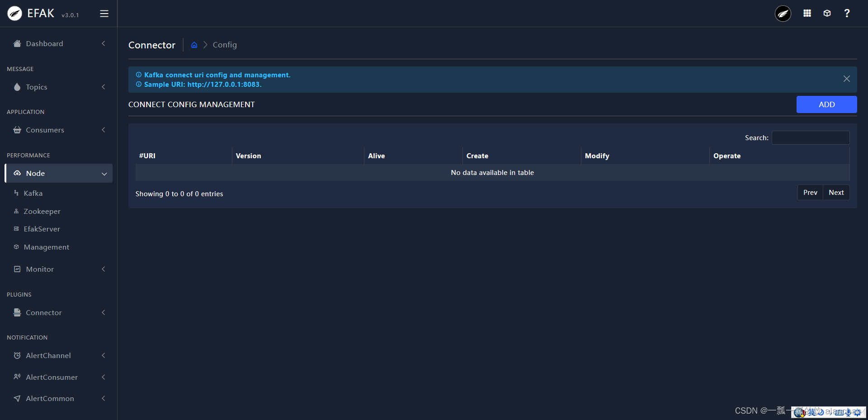Screen dimensions: 868x420
Task: Toggle the sidebar hamburger menu
Action: [x=104, y=14]
